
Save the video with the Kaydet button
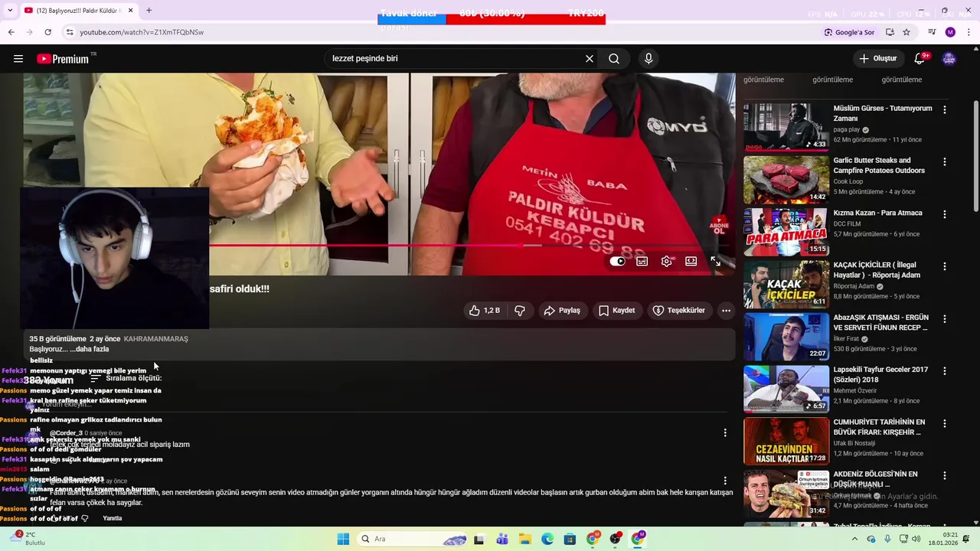click(617, 311)
